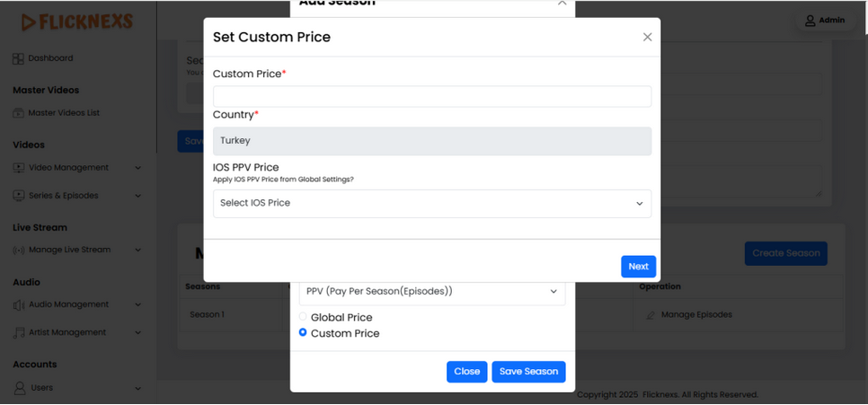Click the Dashboard icon in sidebar

tap(18, 58)
